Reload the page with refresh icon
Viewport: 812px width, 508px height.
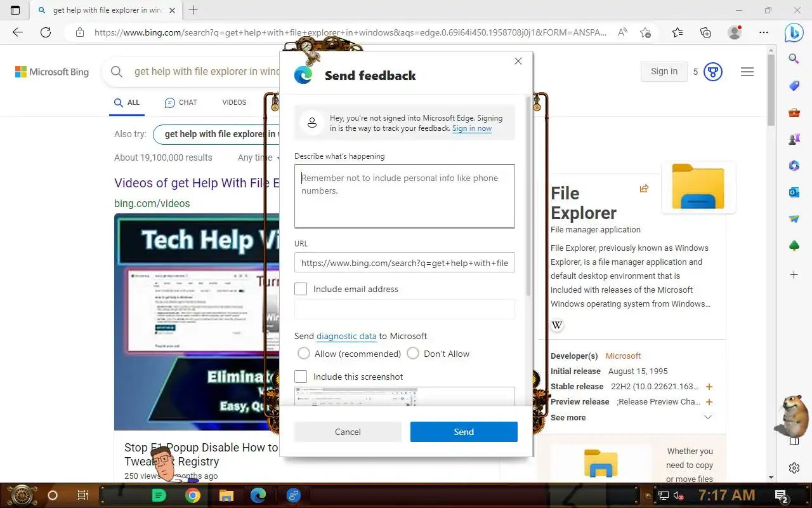tap(46, 32)
